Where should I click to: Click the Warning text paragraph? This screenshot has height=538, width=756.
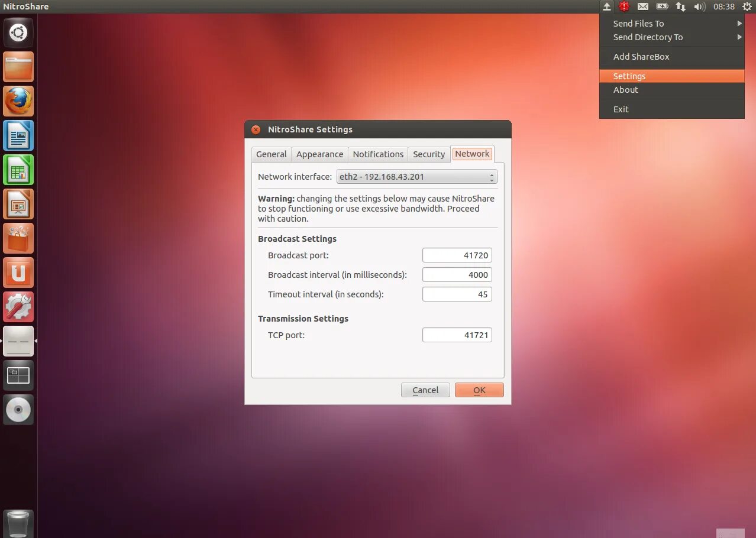pyautogui.click(x=376, y=209)
